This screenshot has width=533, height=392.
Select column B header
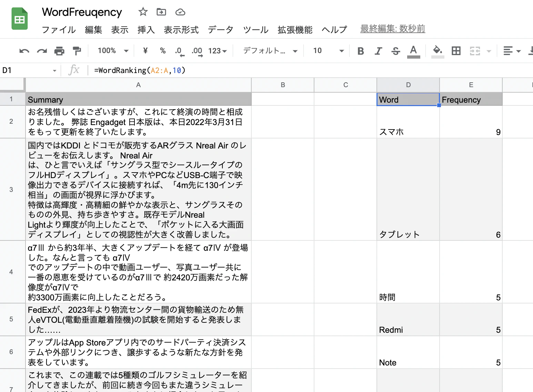(283, 85)
